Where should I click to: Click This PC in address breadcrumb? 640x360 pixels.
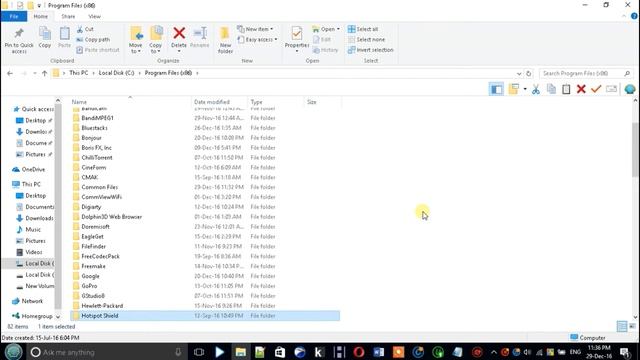[78, 73]
